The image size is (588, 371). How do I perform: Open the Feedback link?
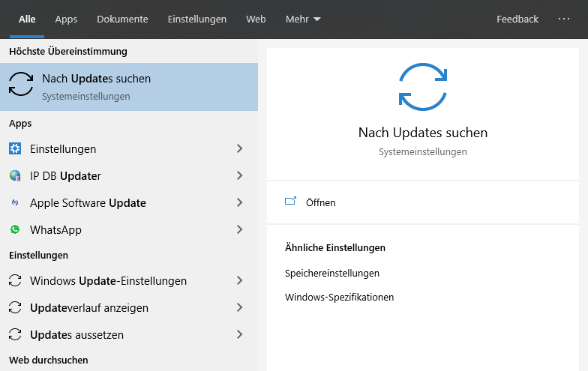[517, 19]
